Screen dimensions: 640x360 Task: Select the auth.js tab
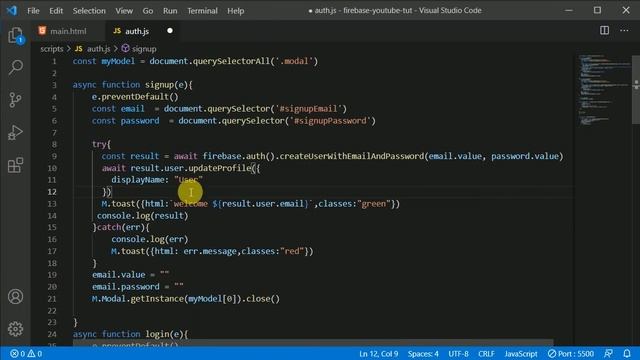click(143, 31)
